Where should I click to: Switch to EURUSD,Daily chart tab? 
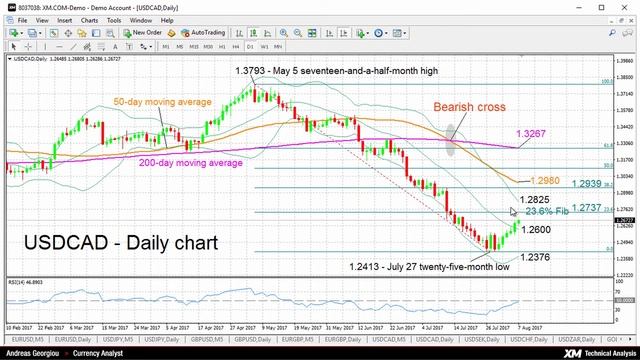[73, 340]
